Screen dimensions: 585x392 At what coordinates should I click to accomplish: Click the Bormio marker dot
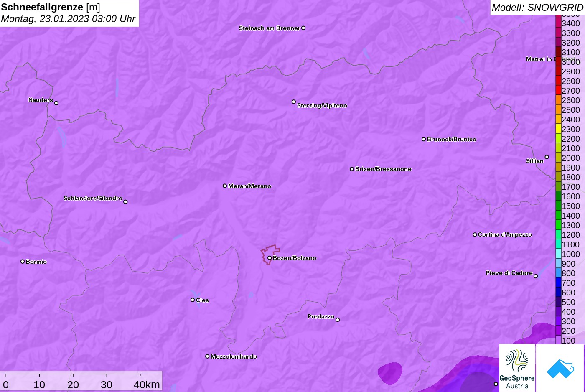tap(23, 262)
